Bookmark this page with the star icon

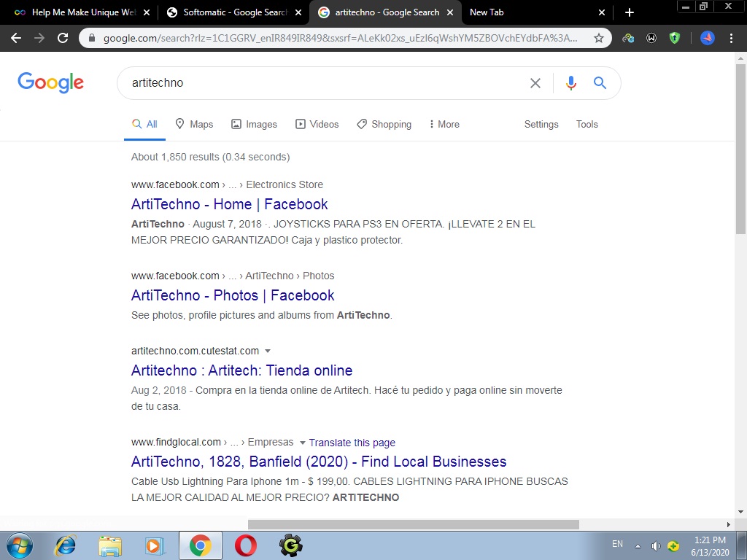tap(599, 38)
